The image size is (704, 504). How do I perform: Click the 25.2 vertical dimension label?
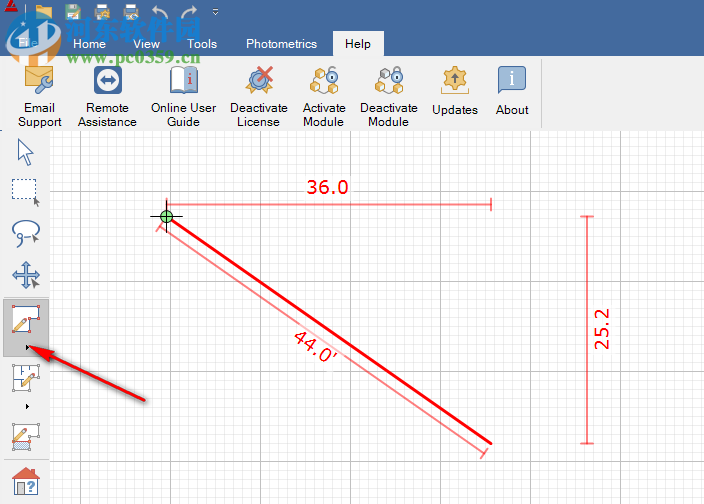click(x=602, y=329)
